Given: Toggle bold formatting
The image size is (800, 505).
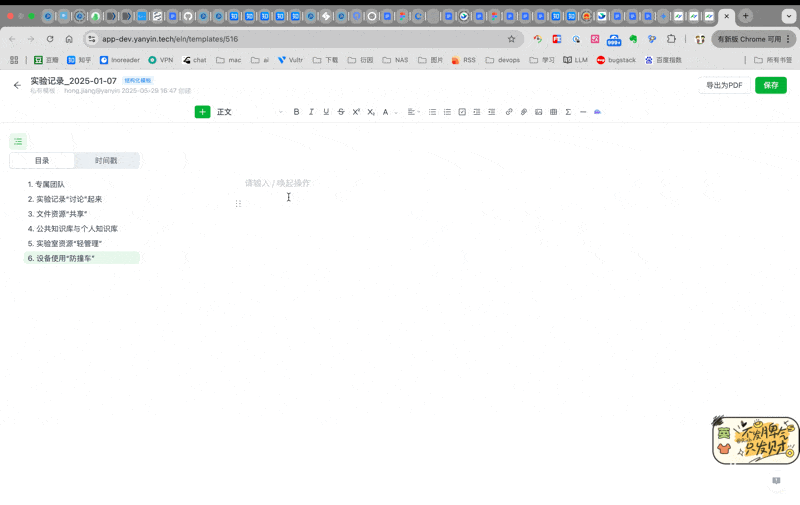Looking at the screenshot, I should [x=296, y=112].
